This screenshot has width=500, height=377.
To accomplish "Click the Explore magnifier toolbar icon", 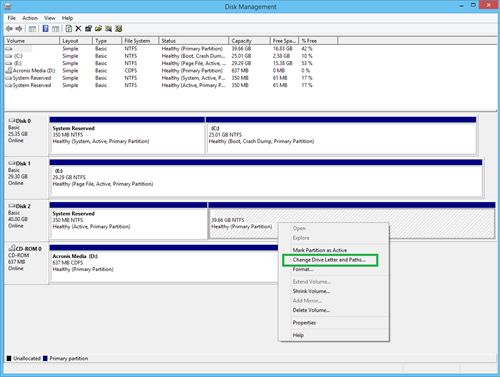I will (108, 29).
